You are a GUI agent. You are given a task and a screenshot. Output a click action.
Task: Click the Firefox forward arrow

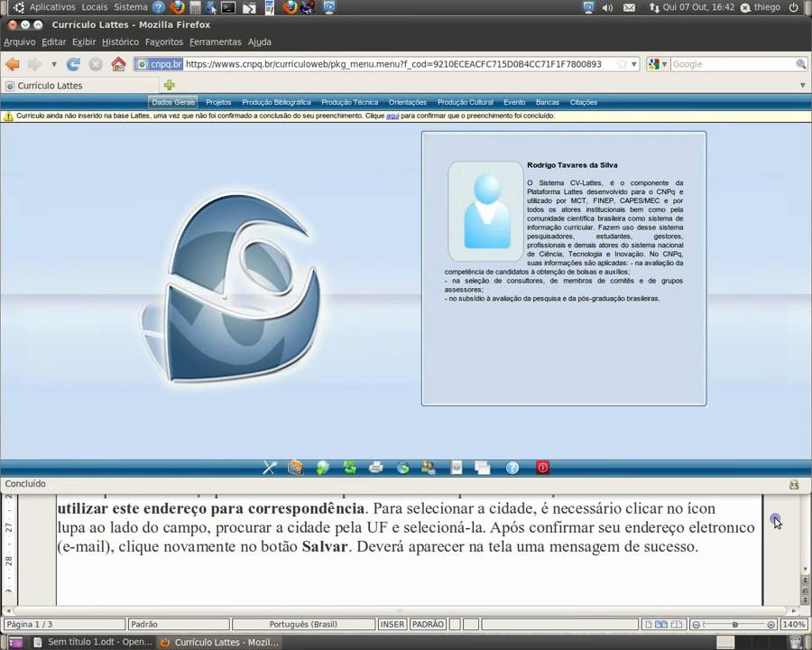[x=34, y=64]
